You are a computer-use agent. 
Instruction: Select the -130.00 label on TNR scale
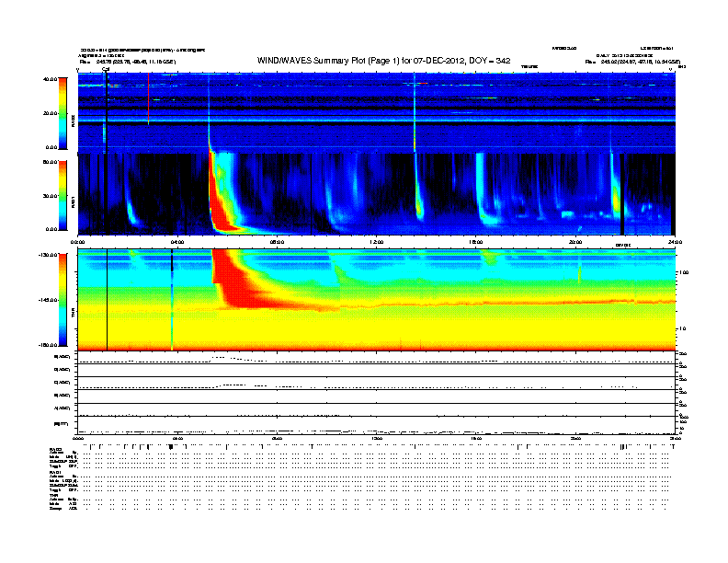[x=48, y=255]
